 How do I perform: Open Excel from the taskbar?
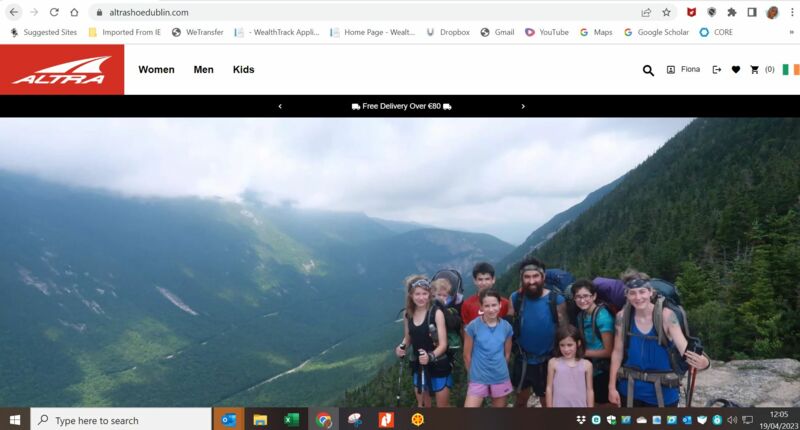(x=291, y=420)
